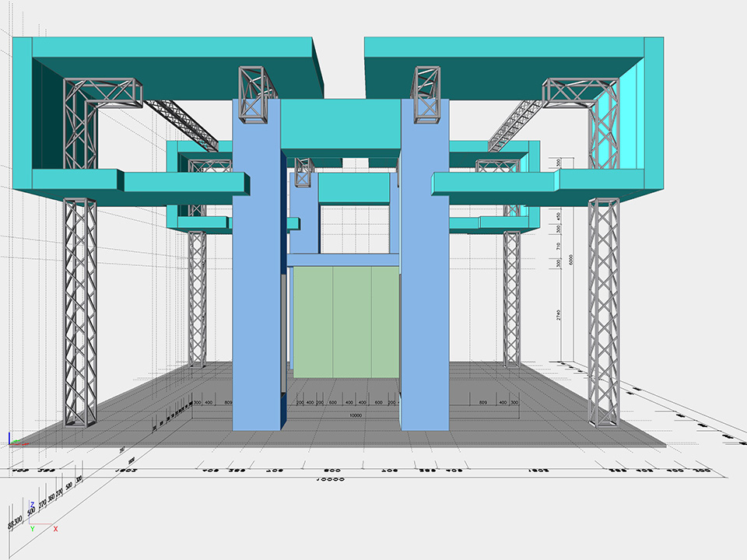Select the upper-left corner truss bracket
Viewport: 747px width, 560px height.
101,97
